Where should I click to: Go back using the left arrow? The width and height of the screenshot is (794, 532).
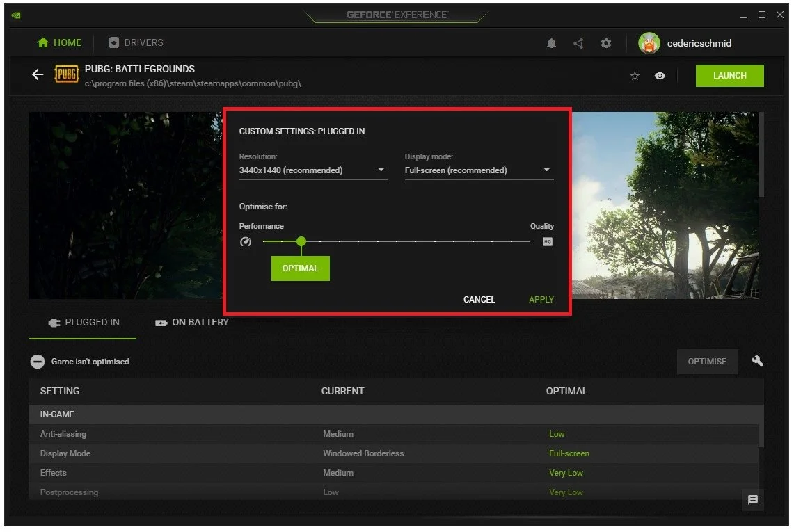pyautogui.click(x=38, y=75)
